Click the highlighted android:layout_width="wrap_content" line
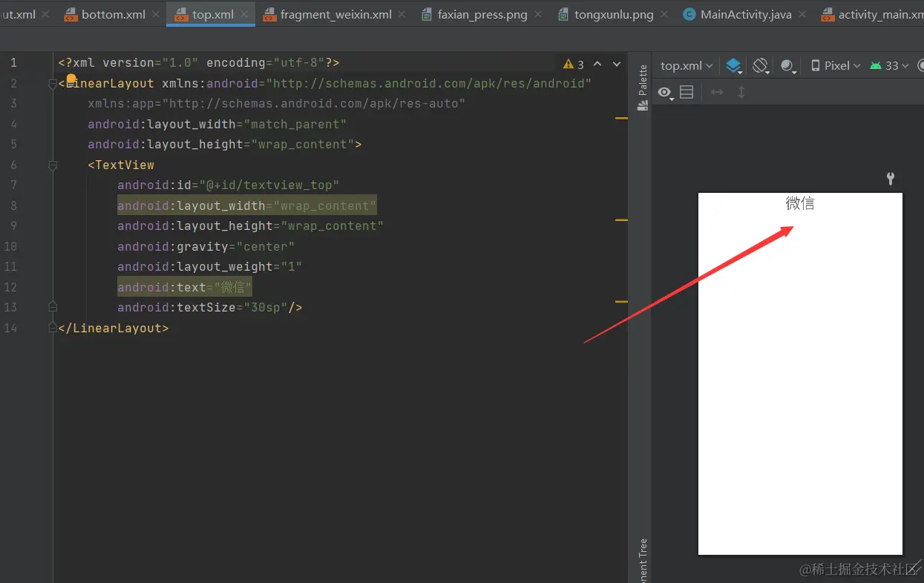 tap(247, 205)
